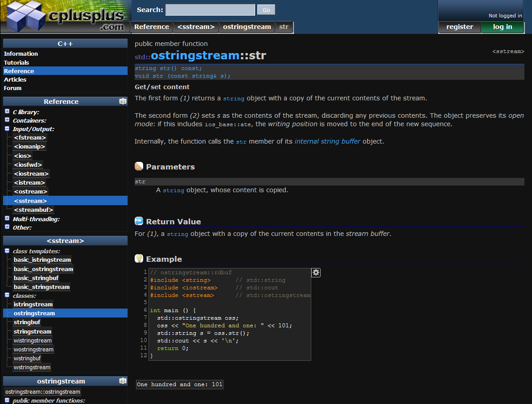Switch to the str breadcrumb tab
This screenshot has height=404, width=532.
click(284, 27)
